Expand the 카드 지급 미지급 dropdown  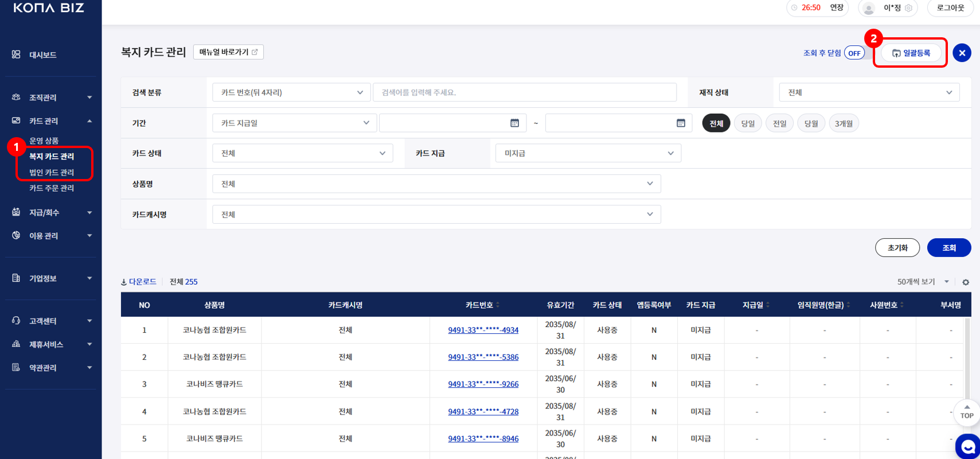588,153
